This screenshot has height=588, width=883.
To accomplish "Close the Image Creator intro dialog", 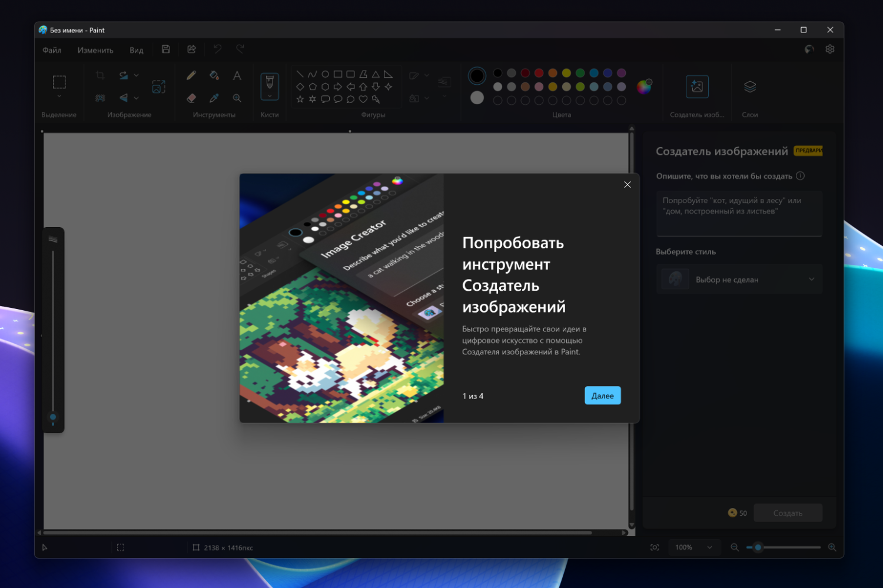I will tap(628, 185).
